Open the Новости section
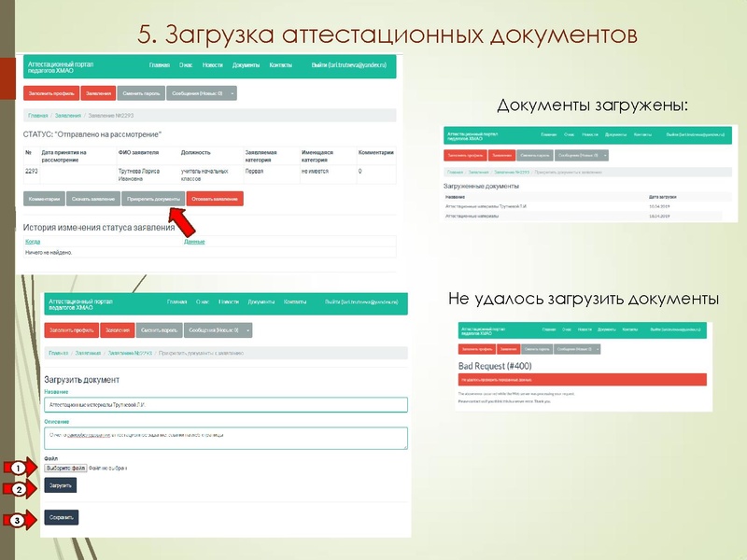Image resolution: width=747 pixels, height=560 pixels. tap(211, 65)
